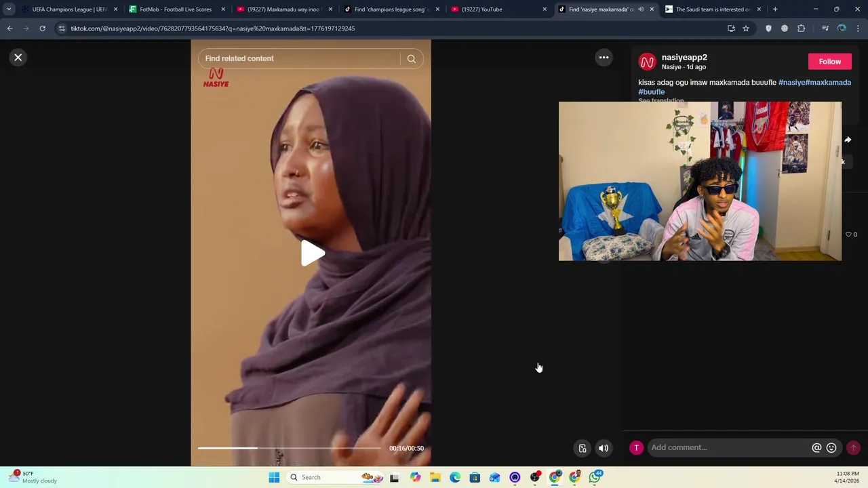Click the install app icon in address bar

click(x=731, y=28)
